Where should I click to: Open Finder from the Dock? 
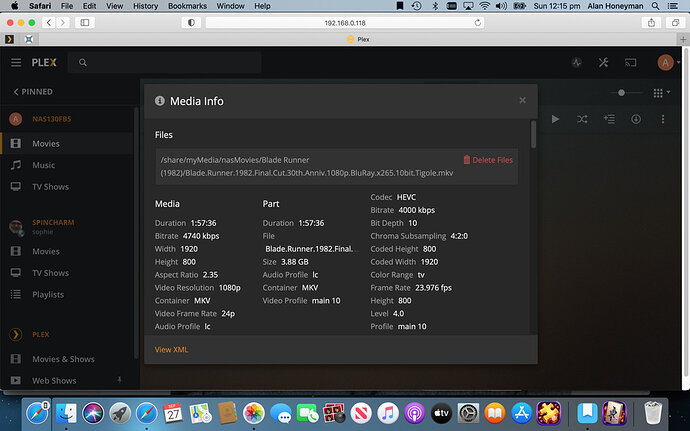[66, 413]
